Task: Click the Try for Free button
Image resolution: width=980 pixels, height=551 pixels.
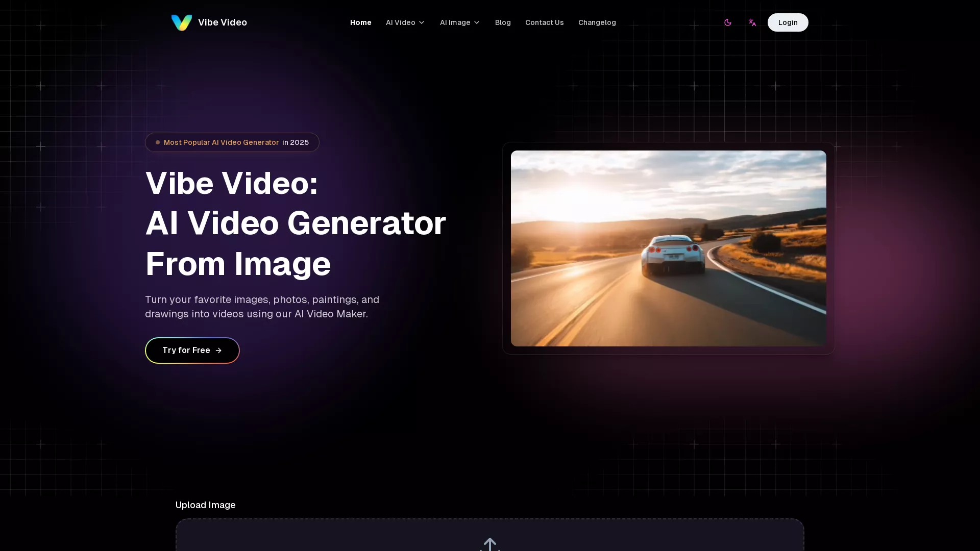Action: pyautogui.click(x=192, y=350)
